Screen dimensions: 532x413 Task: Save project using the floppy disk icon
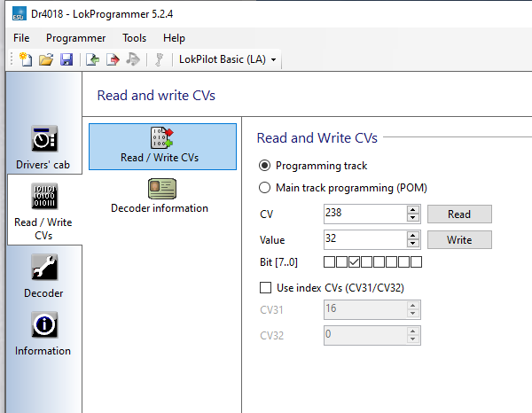coord(66,59)
